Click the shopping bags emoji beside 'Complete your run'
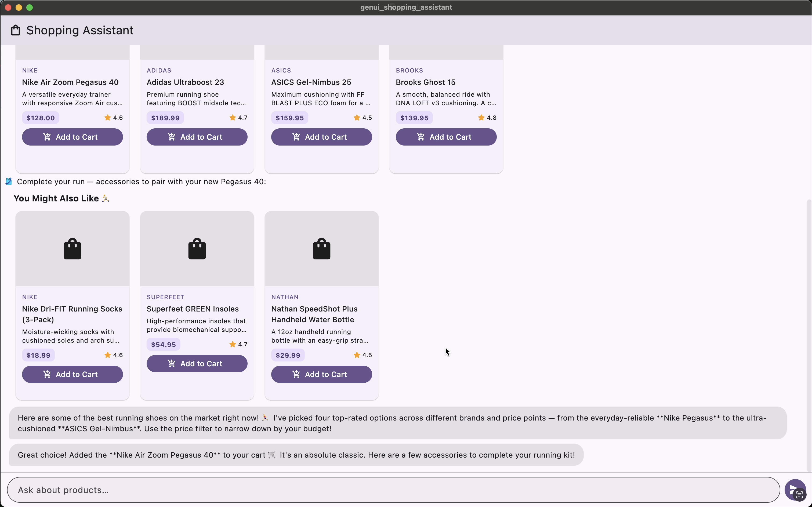 (9, 182)
